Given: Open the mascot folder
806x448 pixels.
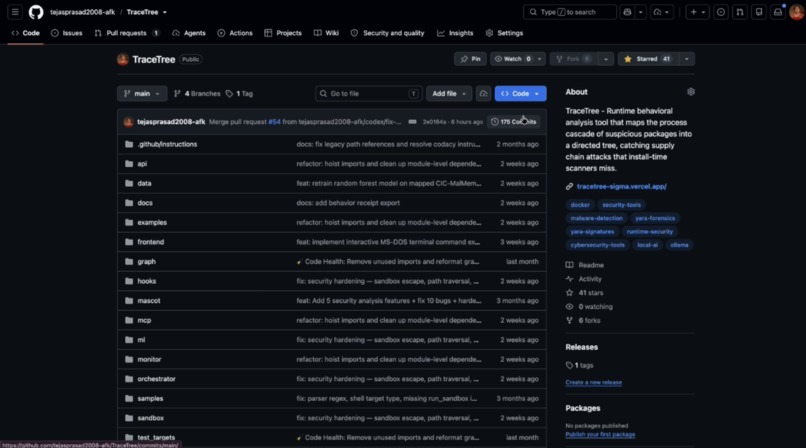Looking at the screenshot, I should coord(149,301).
